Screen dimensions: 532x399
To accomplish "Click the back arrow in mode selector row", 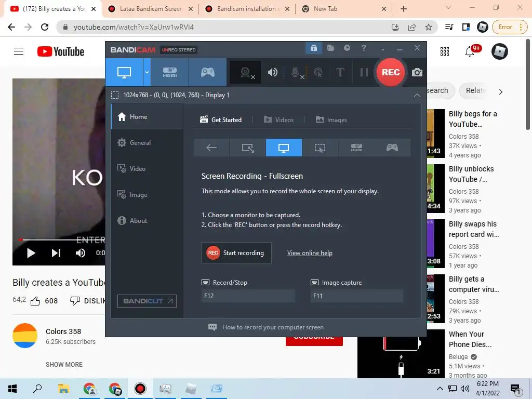I will 212,148.
